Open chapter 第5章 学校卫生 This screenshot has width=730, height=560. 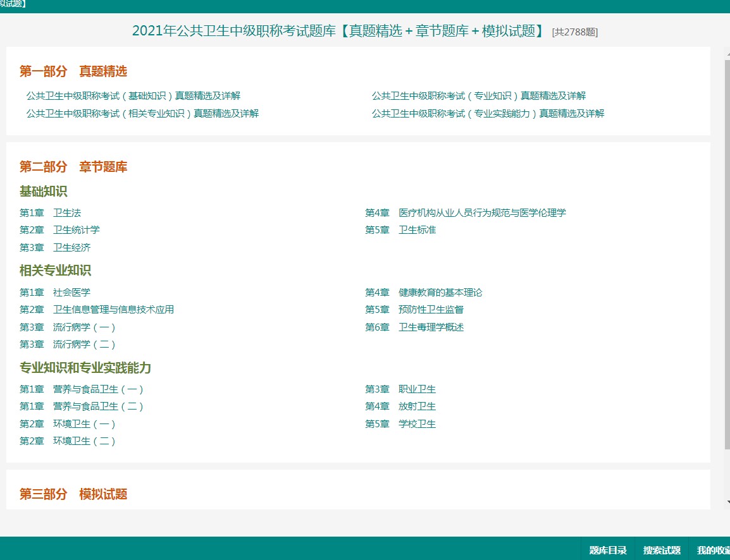400,424
